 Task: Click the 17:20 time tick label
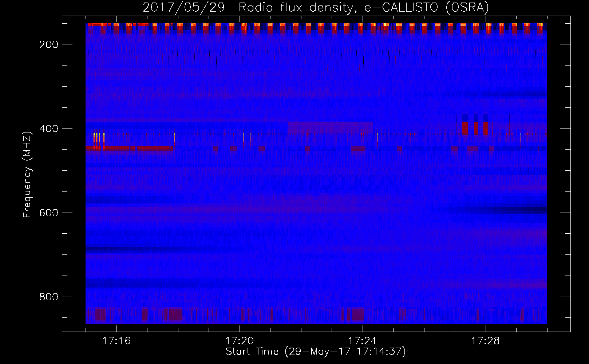point(240,341)
